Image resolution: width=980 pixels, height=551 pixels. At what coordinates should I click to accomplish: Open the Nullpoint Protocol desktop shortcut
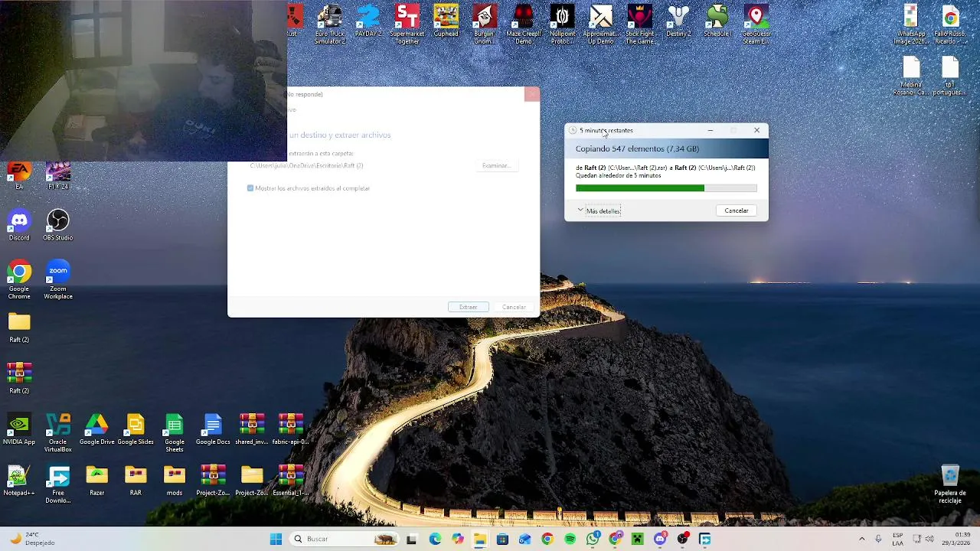coord(562,24)
